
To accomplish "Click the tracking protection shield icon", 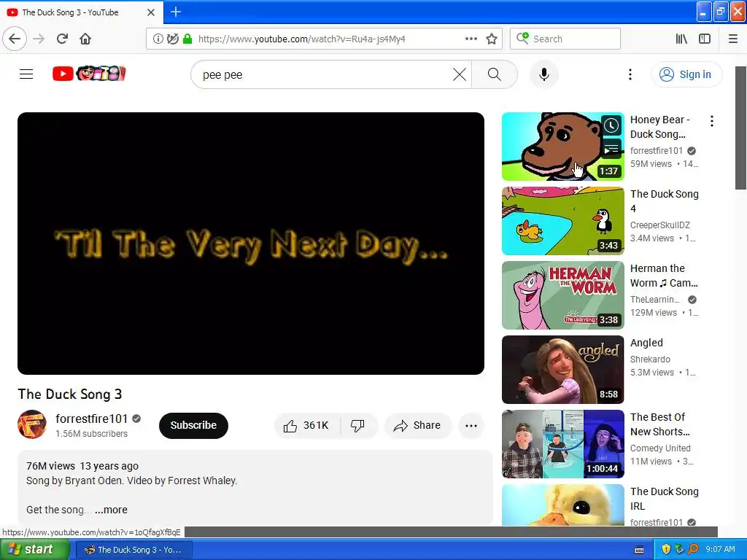I will (172, 39).
